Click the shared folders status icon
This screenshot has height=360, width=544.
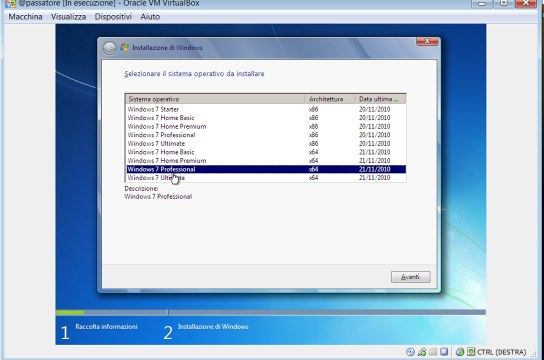[x=433, y=352]
